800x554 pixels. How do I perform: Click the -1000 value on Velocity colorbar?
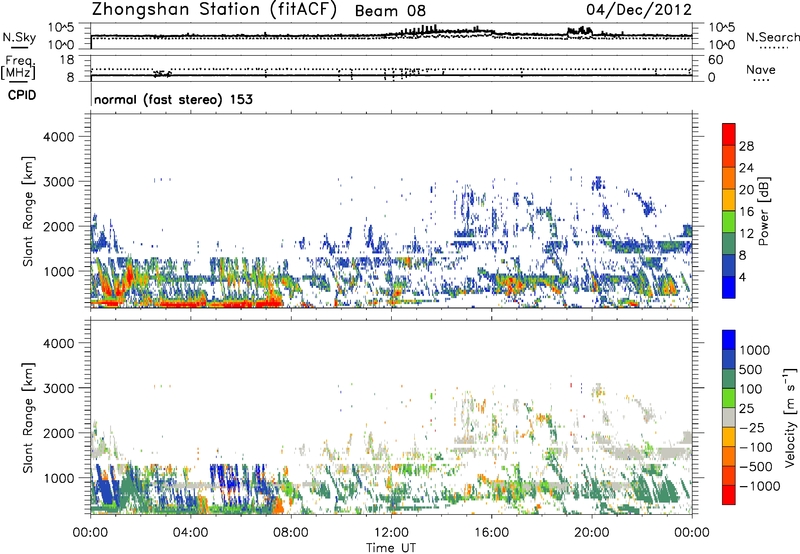[760, 486]
